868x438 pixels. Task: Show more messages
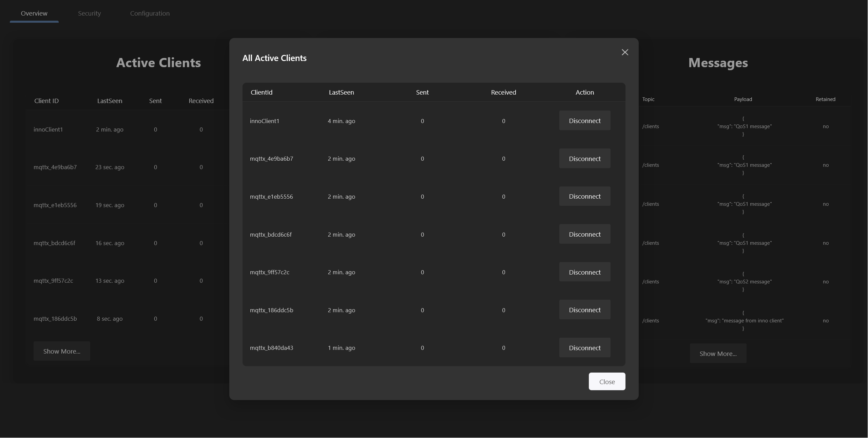[x=718, y=354]
